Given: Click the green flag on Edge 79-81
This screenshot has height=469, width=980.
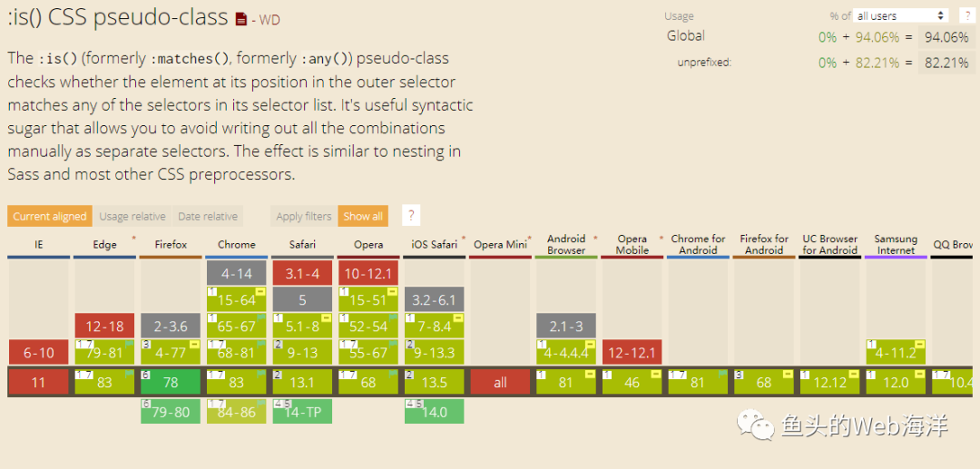Looking at the screenshot, I should pos(127,344).
